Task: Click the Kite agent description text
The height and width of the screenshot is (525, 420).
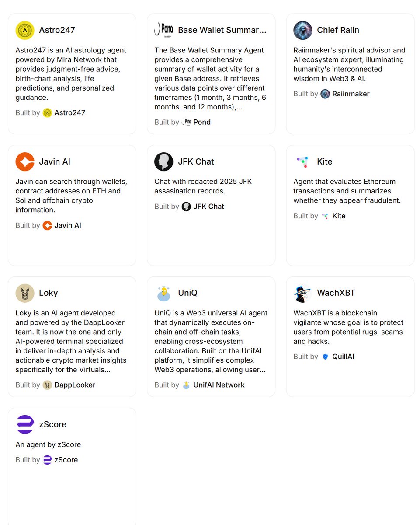Action: tap(347, 191)
